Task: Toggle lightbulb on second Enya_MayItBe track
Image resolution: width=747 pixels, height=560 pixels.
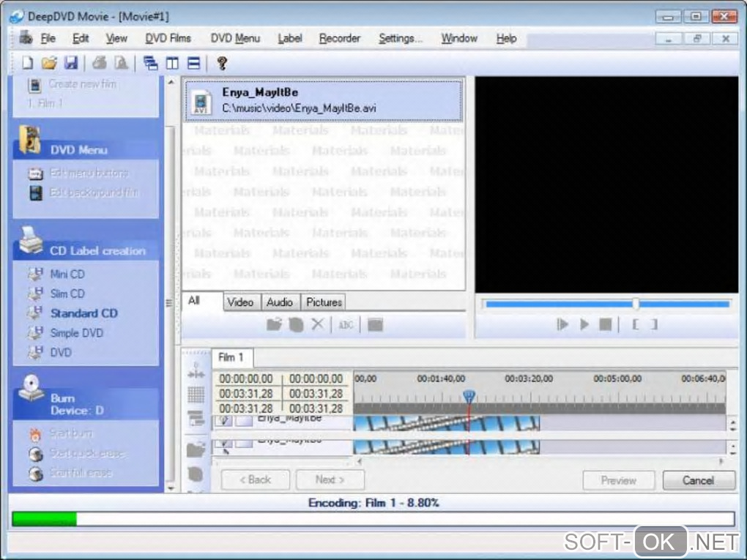Action: click(x=224, y=444)
